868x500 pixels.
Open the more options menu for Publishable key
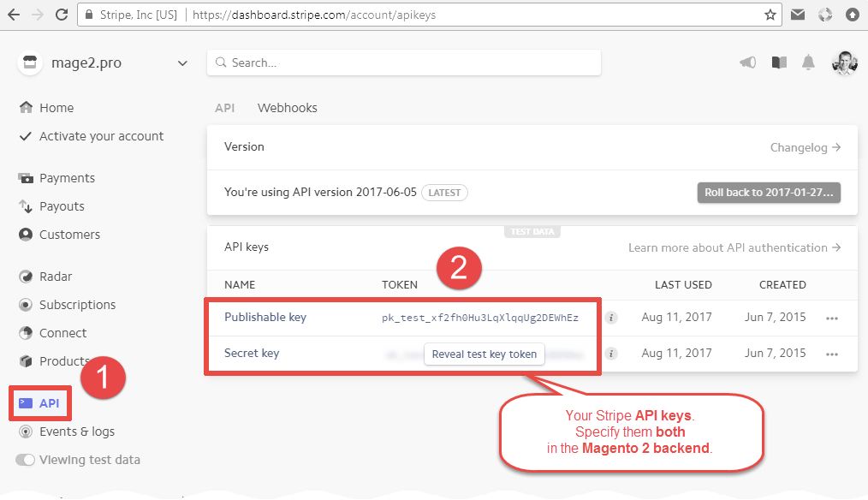tap(831, 318)
